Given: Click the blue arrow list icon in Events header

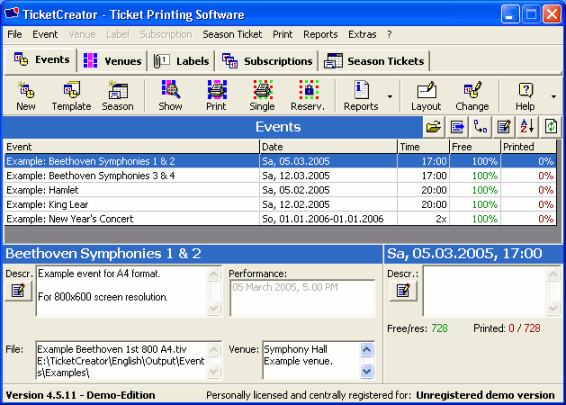Looking at the screenshot, I should tap(457, 127).
